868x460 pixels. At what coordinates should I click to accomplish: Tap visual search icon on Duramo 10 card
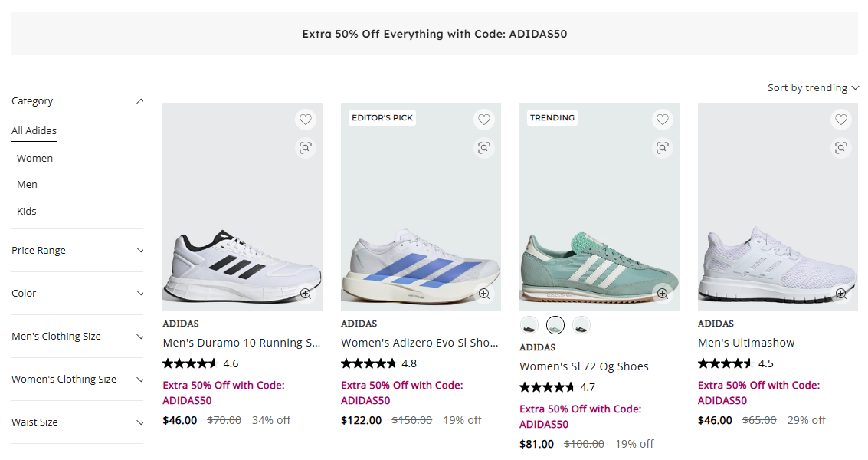306,148
